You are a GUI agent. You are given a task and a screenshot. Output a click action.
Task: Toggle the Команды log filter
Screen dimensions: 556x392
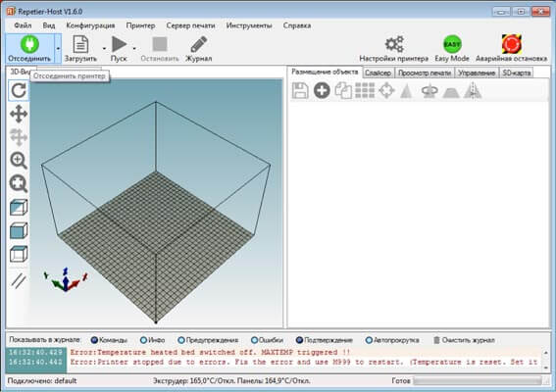click(109, 340)
